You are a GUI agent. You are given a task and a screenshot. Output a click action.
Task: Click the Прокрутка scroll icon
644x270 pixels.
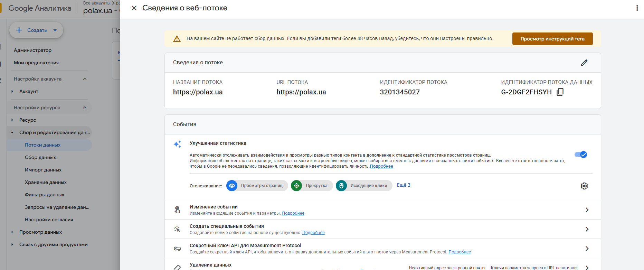point(296,186)
